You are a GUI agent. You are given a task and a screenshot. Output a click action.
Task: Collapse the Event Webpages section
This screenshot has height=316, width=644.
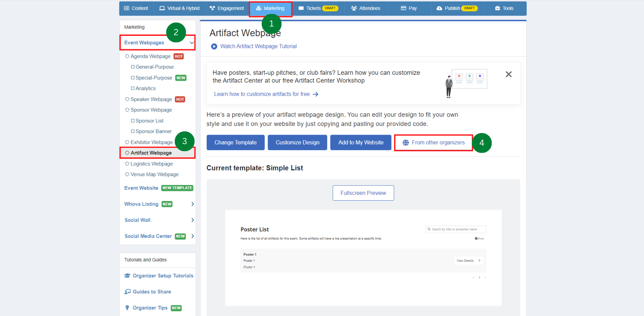pyautogui.click(x=192, y=43)
